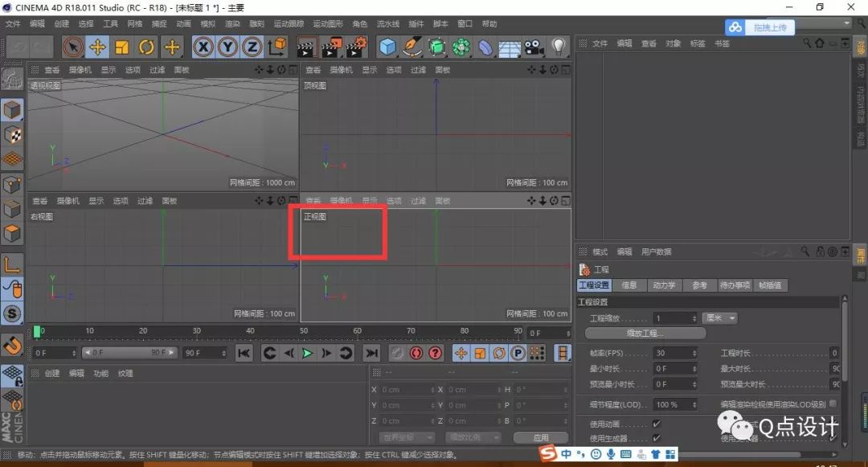Screen dimensions: 868x467
Task: Select the Move tool in the toolbar
Action: (97, 47)
